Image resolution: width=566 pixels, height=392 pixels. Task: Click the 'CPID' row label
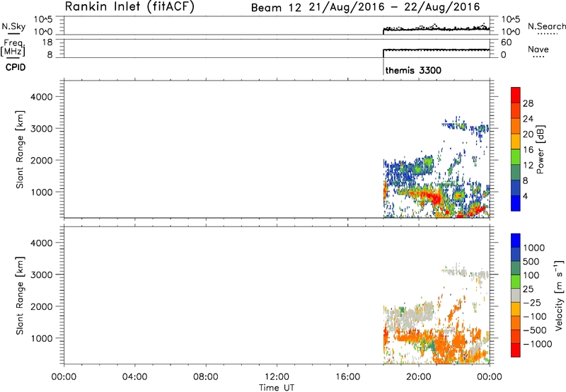click(x=16, y=67)
